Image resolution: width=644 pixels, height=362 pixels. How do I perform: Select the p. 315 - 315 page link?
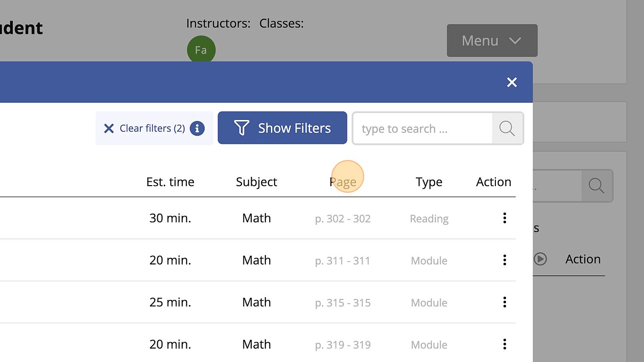pyautogui.click(x=343, y=303)
